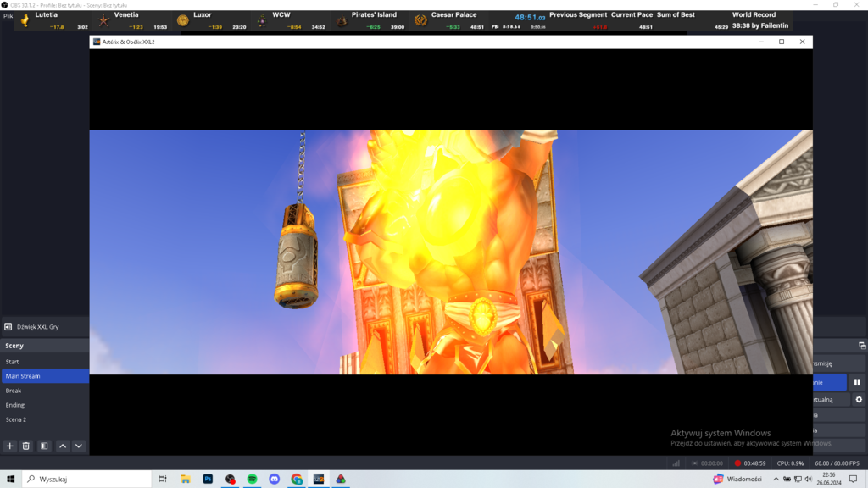The width and height of the screenshot is (868, 488).
Task: Open scene filters icon
Action: click(x=44, y=446)
